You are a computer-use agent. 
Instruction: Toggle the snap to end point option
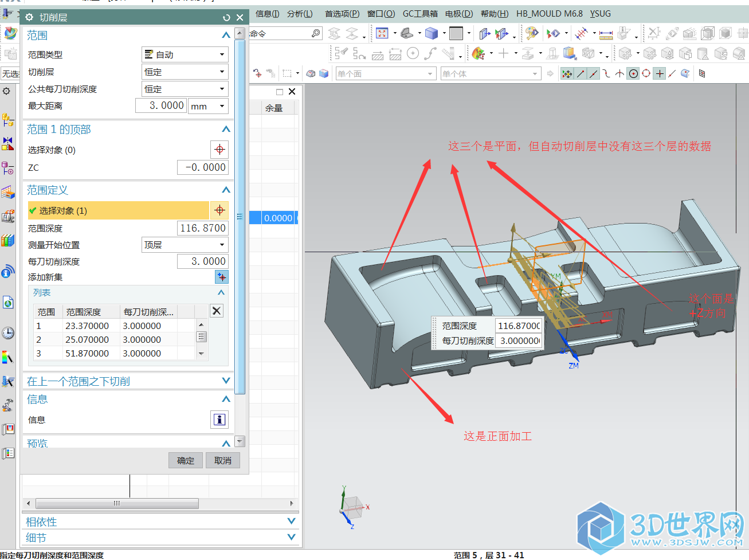(x=581, y=73)
